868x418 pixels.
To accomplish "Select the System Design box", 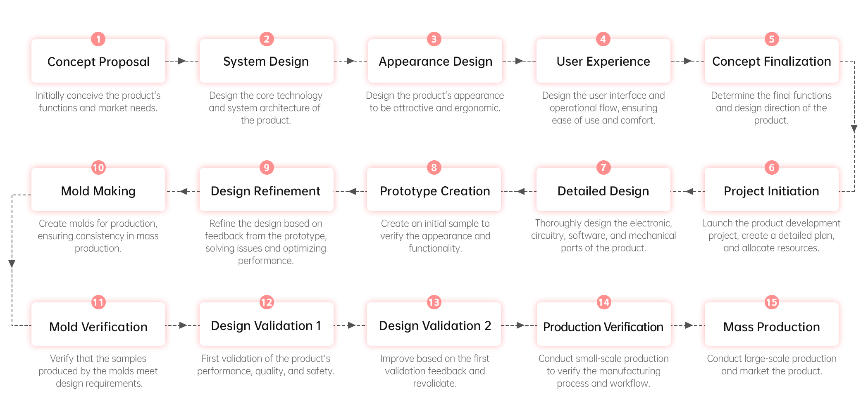I will coord(267,61).
